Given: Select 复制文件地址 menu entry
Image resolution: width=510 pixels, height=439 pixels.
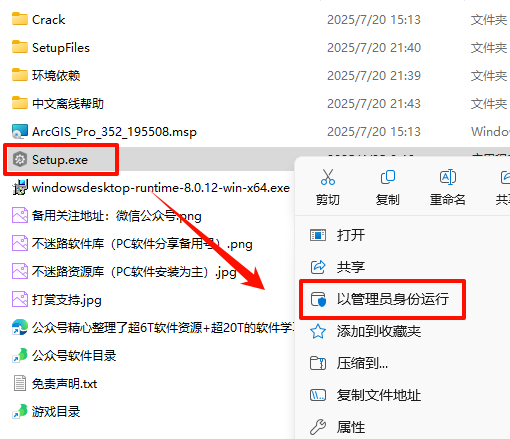Looking at the screenshot, I should pyautogui.click(x=379, y=395).
